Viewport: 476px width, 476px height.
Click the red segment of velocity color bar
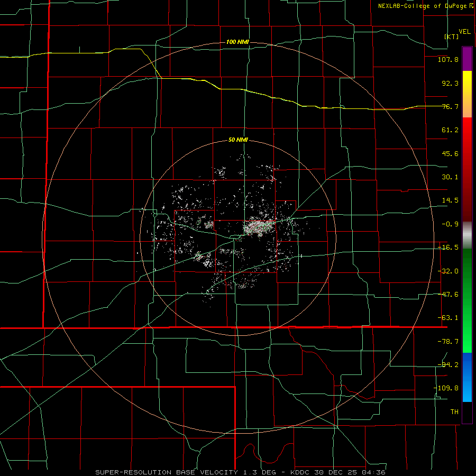pyautogui.click(x=467, y=169)
